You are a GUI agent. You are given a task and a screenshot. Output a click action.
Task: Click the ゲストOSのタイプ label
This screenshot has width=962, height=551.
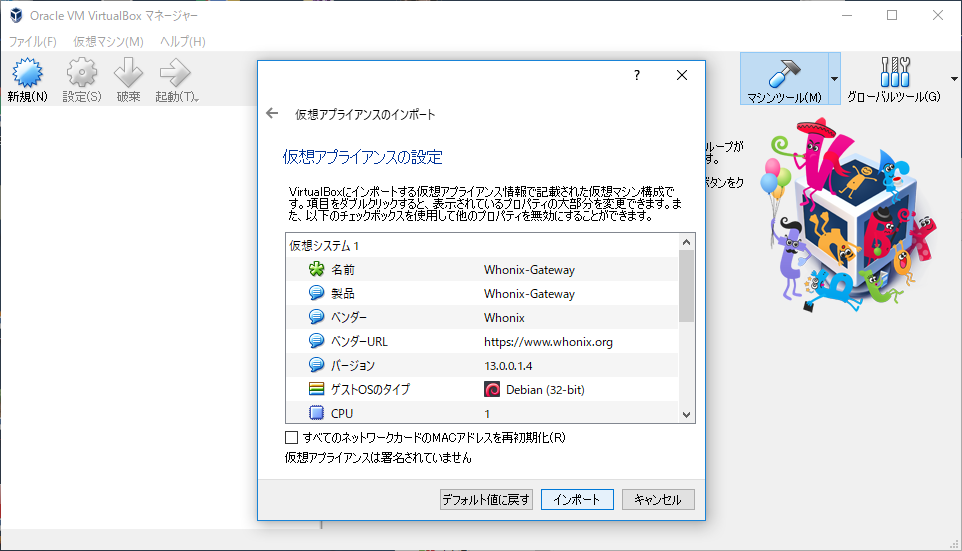(x=370, y=389)
